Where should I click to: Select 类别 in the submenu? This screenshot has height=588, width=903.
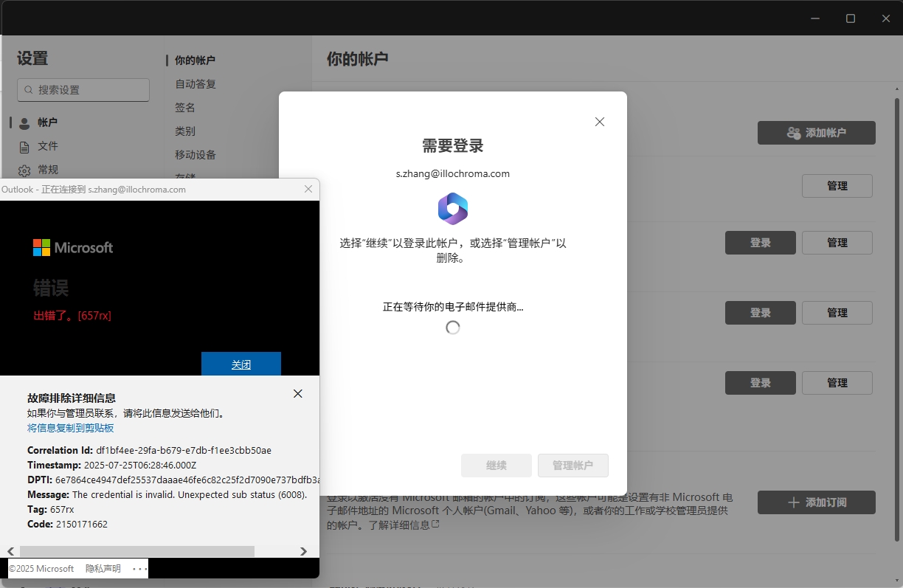click(x=184, y=131)
